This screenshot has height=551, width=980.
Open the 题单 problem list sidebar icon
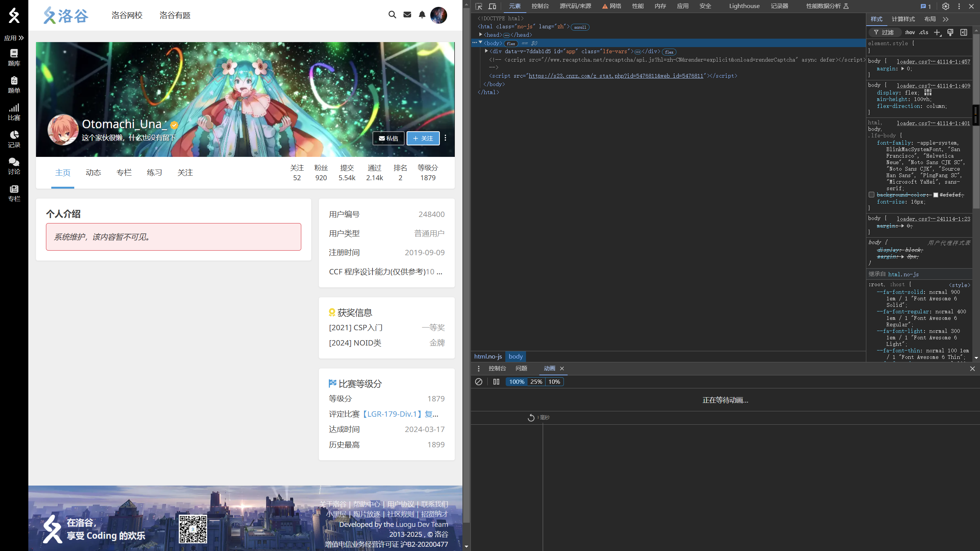(x=14, y=85)
